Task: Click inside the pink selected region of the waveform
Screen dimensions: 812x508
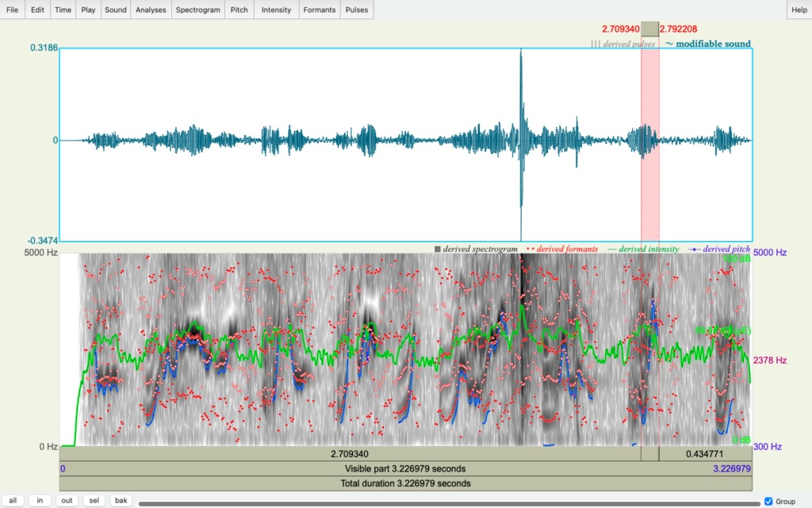Action: [x=650, y=145]
